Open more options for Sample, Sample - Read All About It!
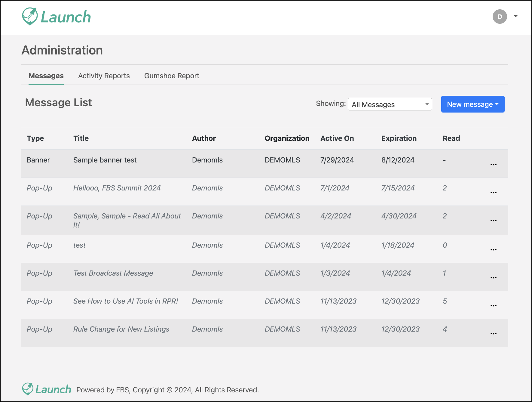The width and height of the screenshot is (532, 402). [x=493, y=221]
